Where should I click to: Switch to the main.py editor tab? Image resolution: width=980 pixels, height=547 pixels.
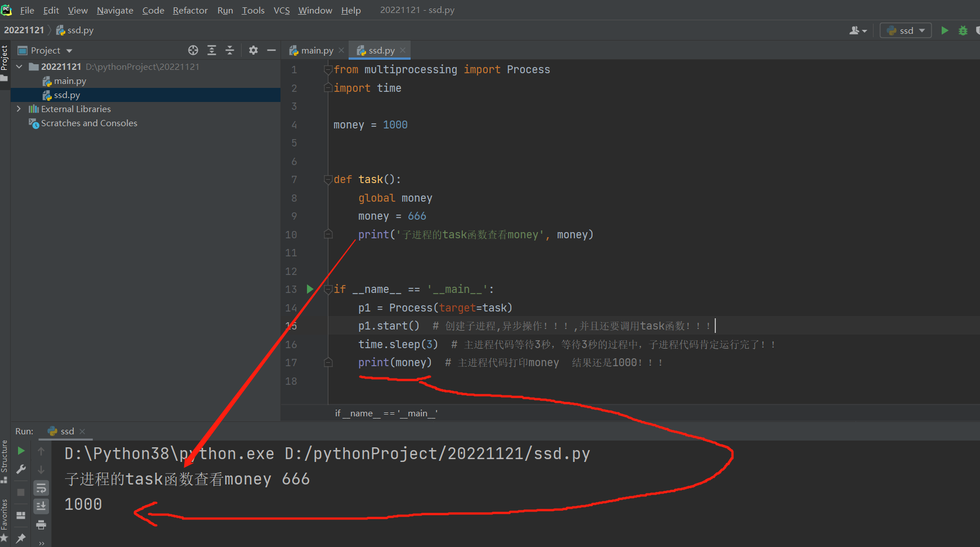pyautogui.click(x=317, y=50)
